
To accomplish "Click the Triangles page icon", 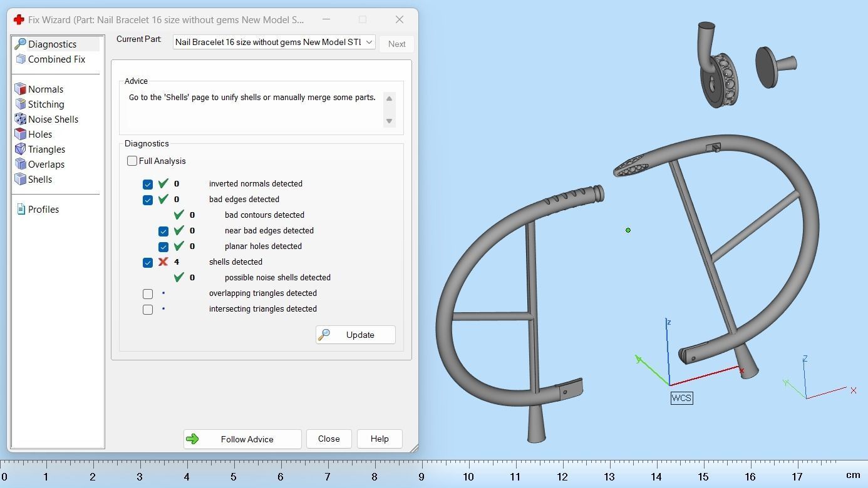I will click(x=20, y=149).
